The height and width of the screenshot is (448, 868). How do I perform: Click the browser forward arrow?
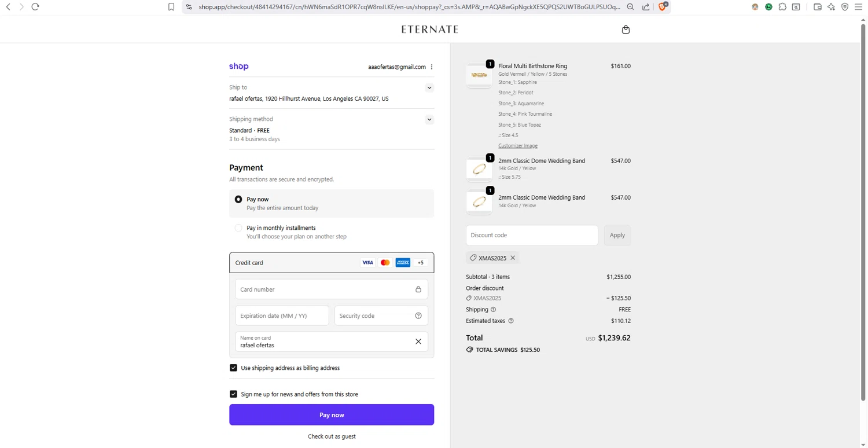coord(21,7)
